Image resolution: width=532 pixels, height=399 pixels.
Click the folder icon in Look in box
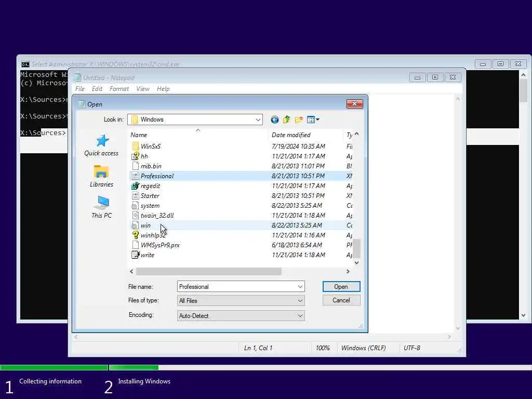click(x=135, y=119)
